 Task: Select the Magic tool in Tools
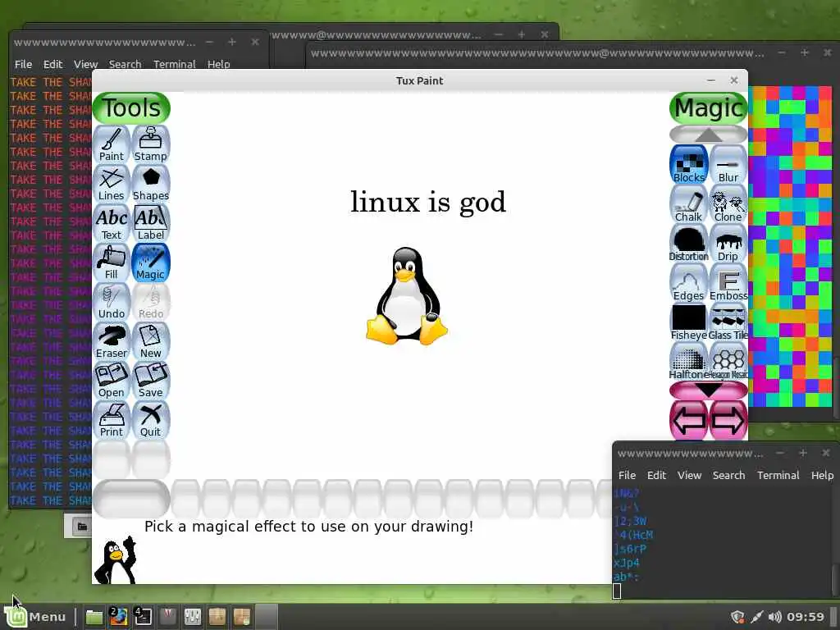click(x=151, y=262)
